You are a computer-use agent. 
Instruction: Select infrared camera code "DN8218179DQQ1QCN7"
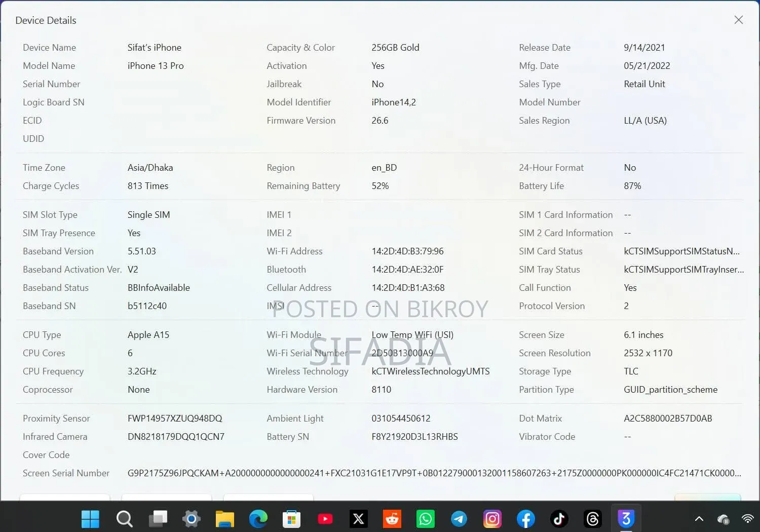[176, 437]
